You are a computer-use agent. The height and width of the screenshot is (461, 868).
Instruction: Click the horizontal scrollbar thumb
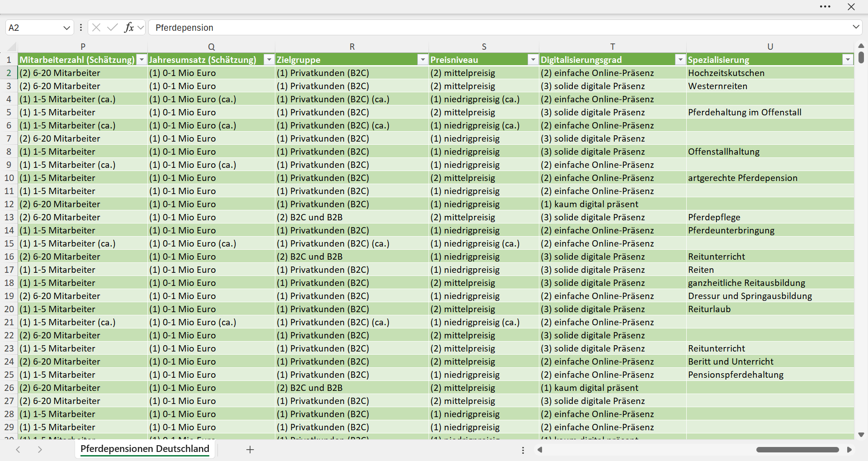(797, 450)
